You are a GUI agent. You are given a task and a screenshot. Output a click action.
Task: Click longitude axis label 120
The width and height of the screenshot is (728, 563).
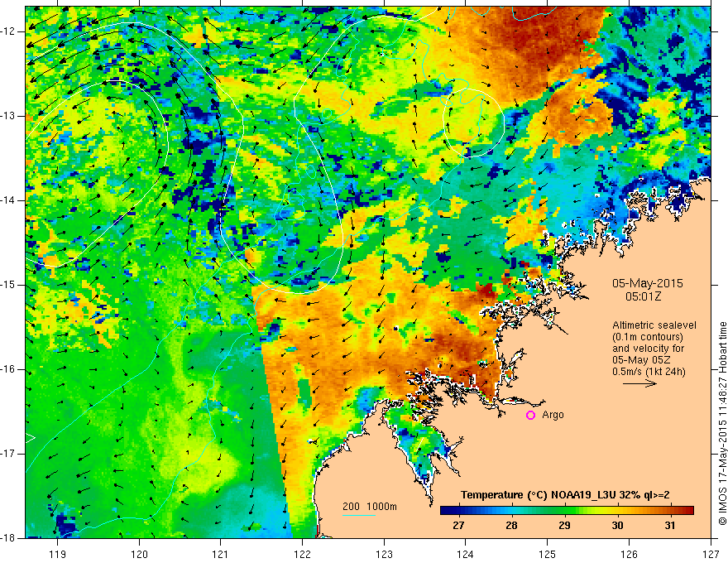click(139, 554)
